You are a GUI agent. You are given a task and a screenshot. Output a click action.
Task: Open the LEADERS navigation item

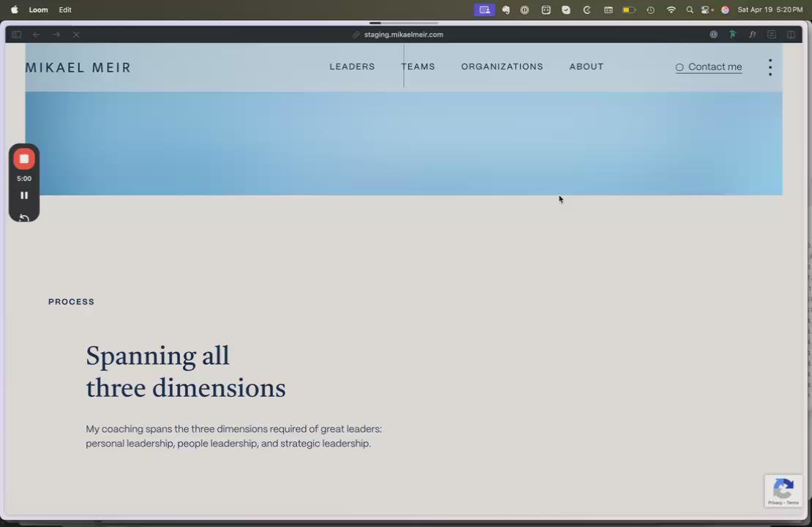(x=352, y=67)
